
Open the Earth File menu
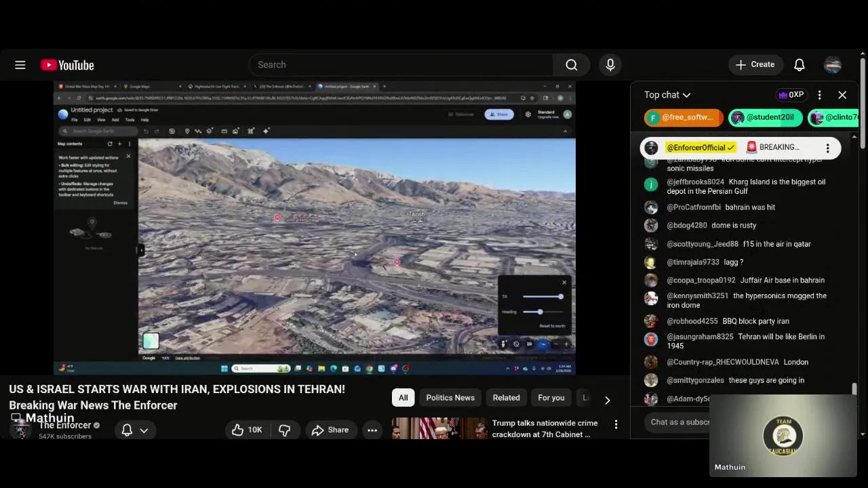click(x=74, y=120)
